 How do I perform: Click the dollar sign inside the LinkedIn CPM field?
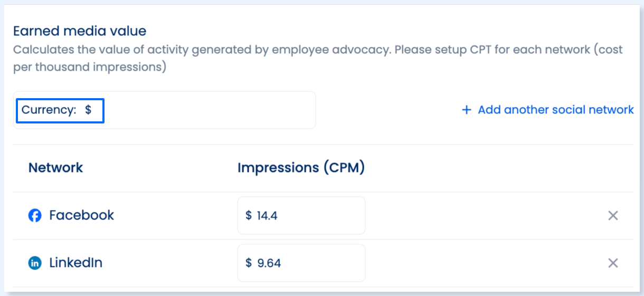(249, 263)
